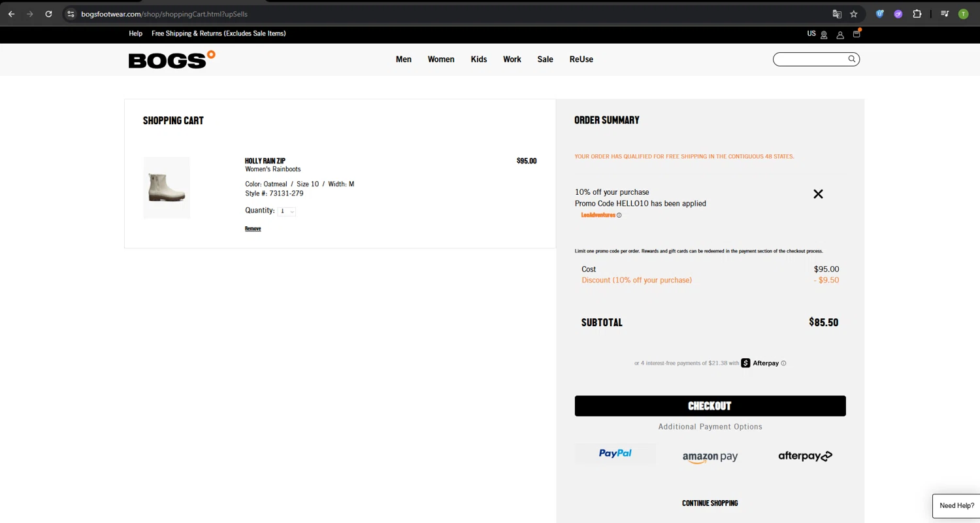Image resolution: width=980 pixels, height=523 pixels.
Task: Click the - $9.50 discount amount
Action: coord(826,280)
